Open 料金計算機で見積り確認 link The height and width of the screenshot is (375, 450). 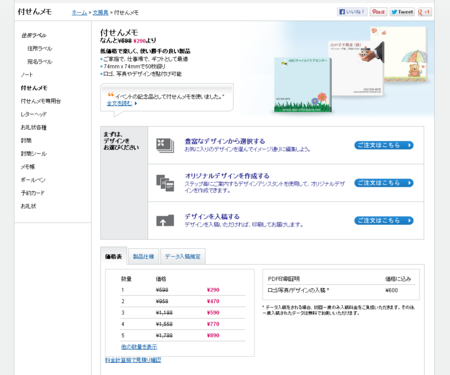133,360
